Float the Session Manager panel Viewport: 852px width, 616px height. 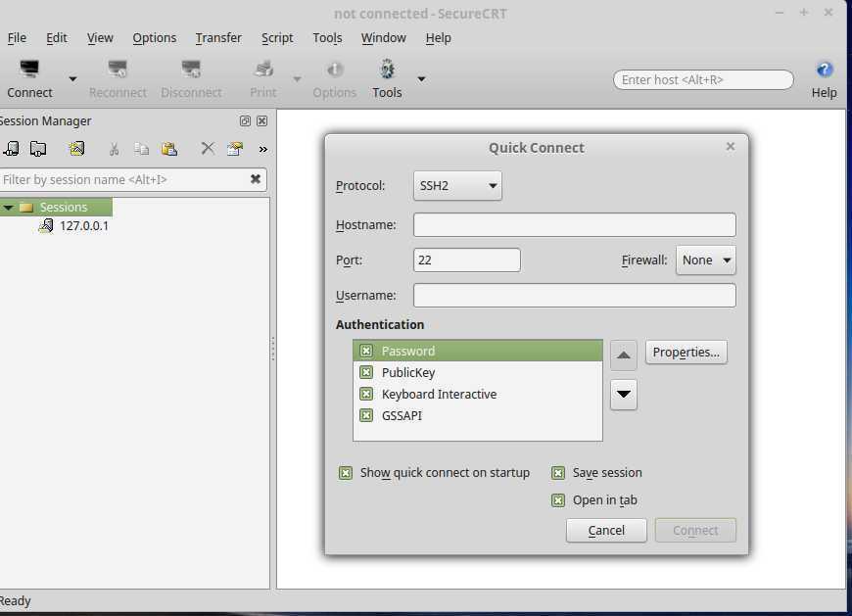(245, 121)
